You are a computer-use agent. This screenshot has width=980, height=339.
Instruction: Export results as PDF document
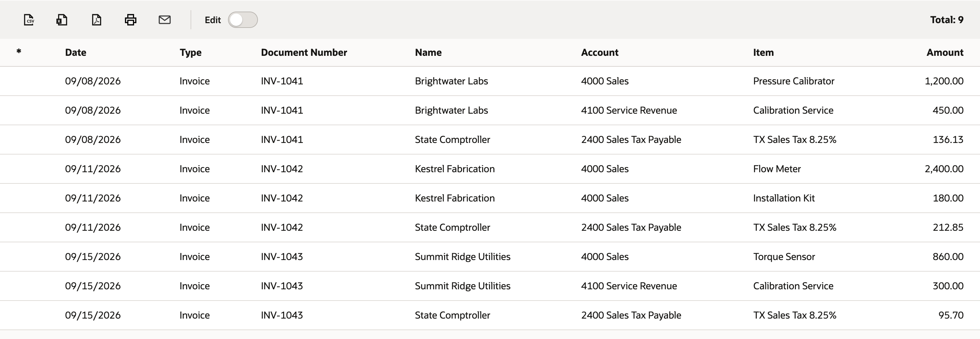[97, 20]
